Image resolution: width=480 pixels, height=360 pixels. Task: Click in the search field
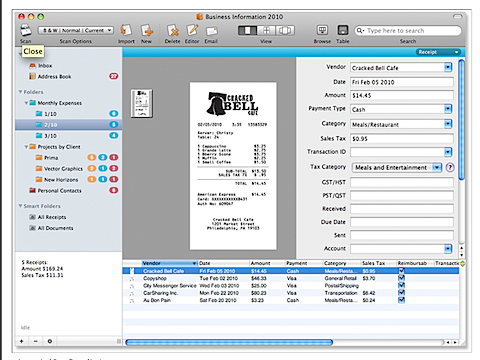(408, 31)
